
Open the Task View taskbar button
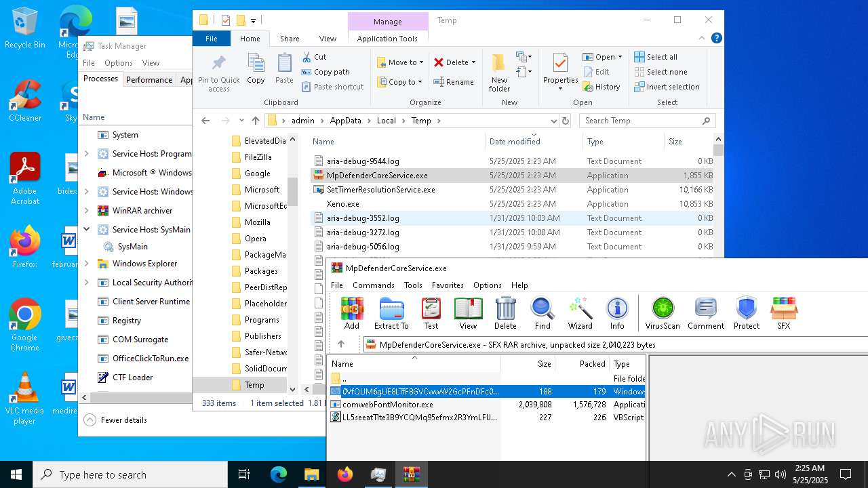click(x=244, y=474)
